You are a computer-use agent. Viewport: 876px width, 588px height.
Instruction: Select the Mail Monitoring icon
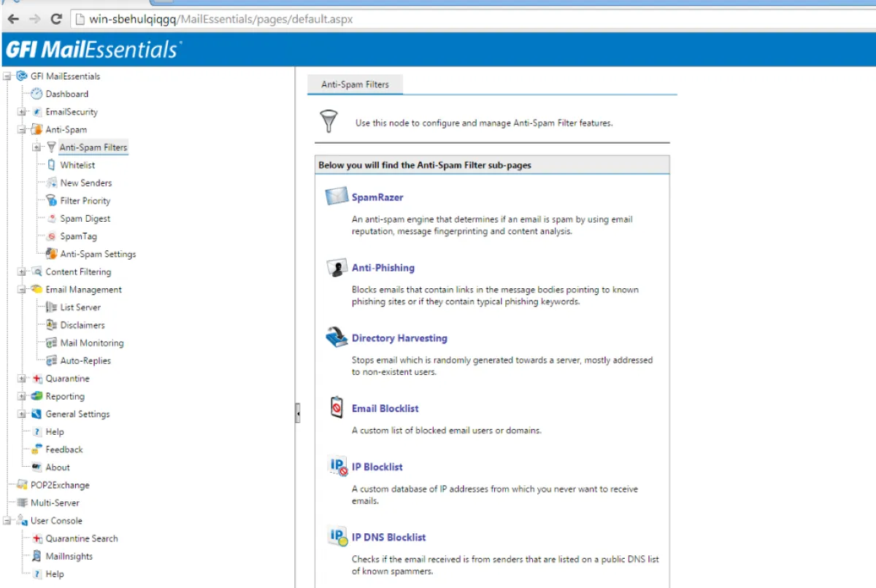click(51, 343)
